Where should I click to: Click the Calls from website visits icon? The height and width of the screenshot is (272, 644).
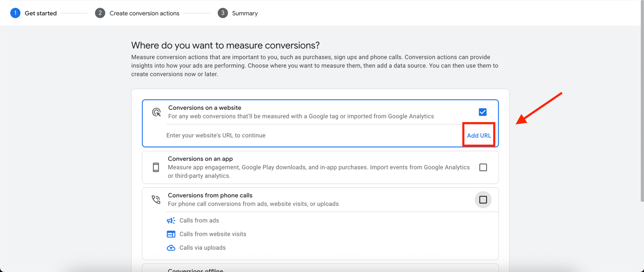point(171,234)
